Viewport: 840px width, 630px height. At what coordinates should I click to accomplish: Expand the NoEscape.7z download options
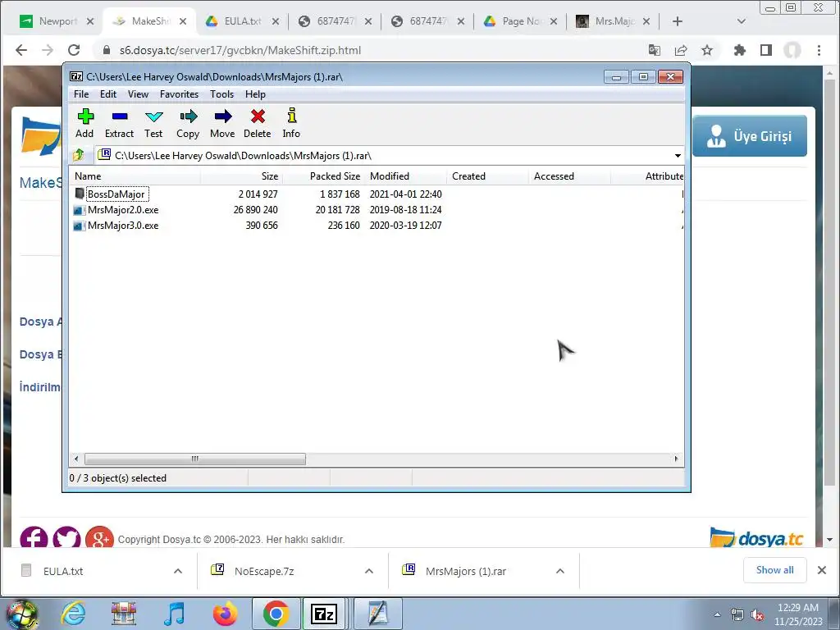click(x=369, y=571)
